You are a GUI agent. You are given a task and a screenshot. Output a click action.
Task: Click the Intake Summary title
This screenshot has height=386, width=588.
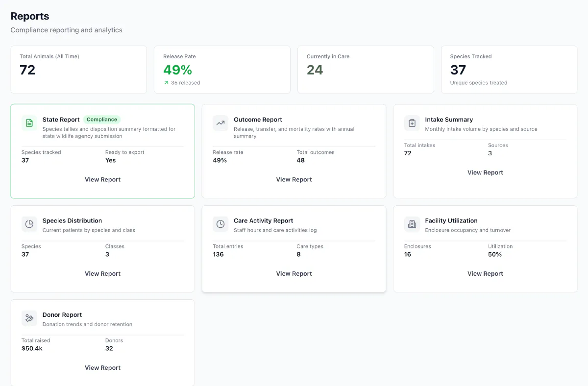pyautogui.click(x=449, y=120)
